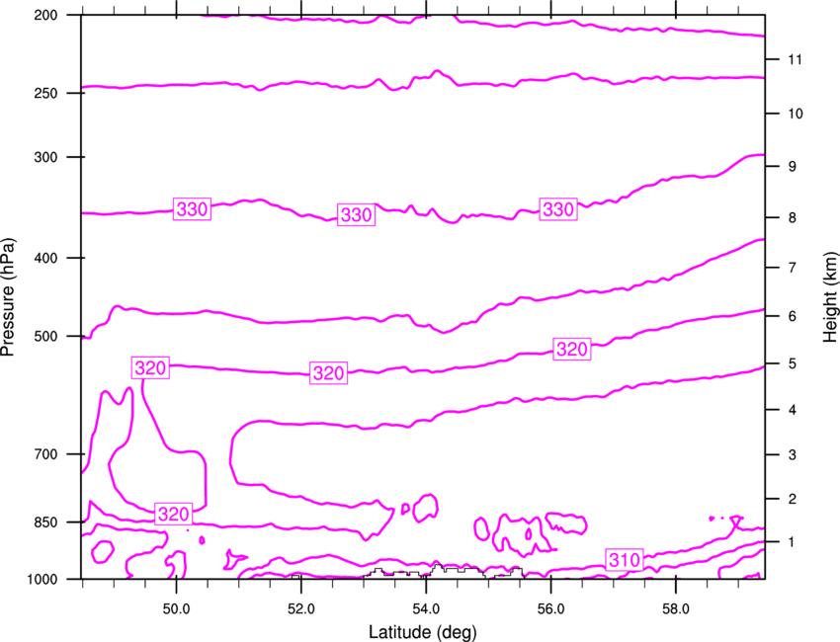This screenshot has height=642, width=840.
Task: Select the 850 pressure tick label
Action: (46, 522)
